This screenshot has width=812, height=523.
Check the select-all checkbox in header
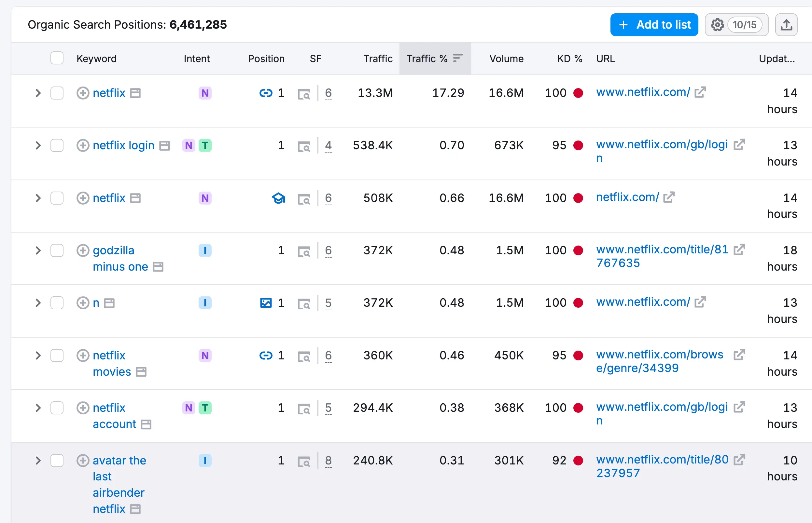(57, 59)
